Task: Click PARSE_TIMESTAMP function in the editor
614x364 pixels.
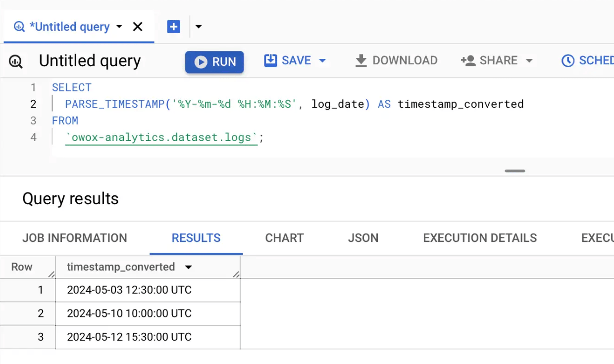Action: [114, 104]
